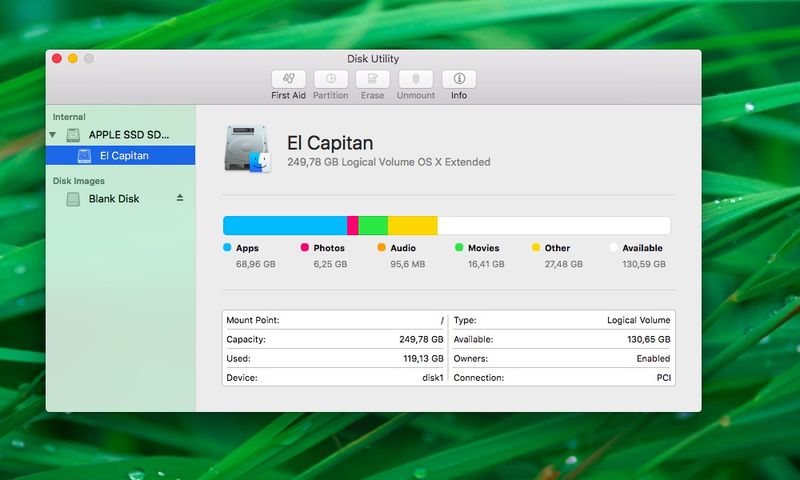Select Blank Disk under Disk Images
The width and height of the screenshot is (800, 480).
120,199
